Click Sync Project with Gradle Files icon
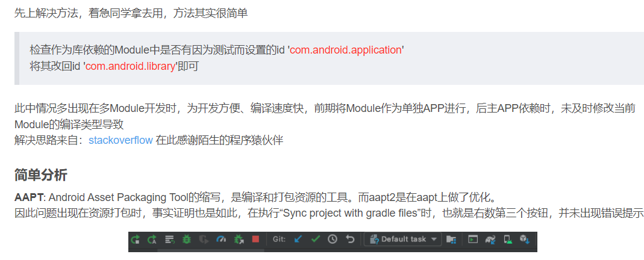644x260 pixels. click(x=490, y=240)
